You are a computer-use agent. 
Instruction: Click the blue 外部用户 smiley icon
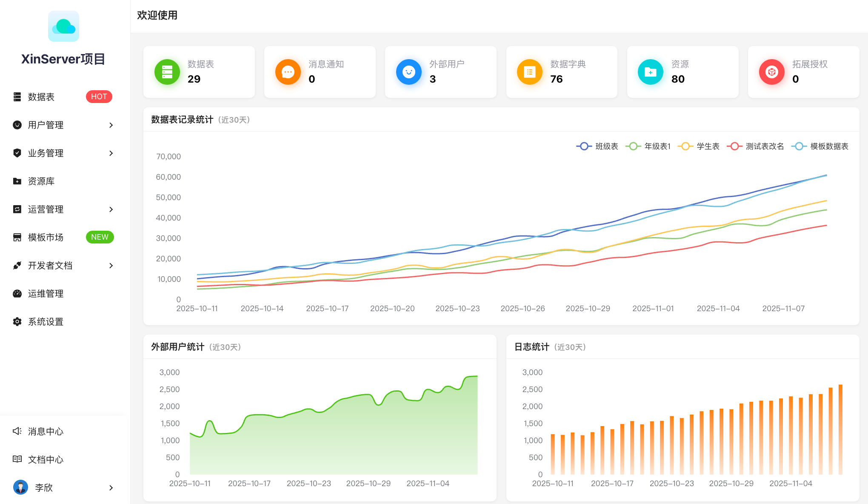tap(409, 72)
